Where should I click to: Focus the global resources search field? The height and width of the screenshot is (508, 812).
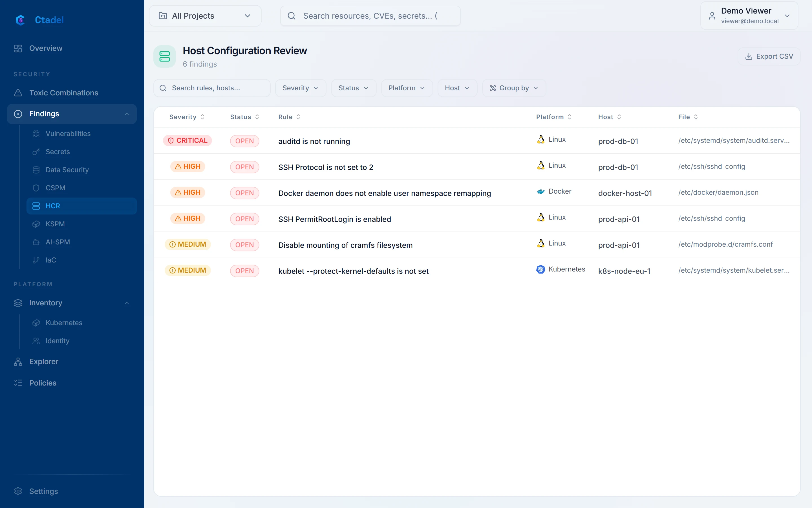pos(370,16)
